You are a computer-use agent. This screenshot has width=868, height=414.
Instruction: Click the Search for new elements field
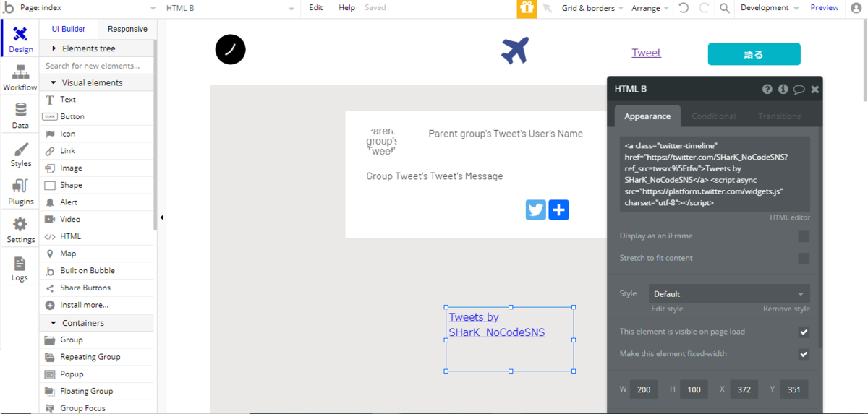(97, 66)
